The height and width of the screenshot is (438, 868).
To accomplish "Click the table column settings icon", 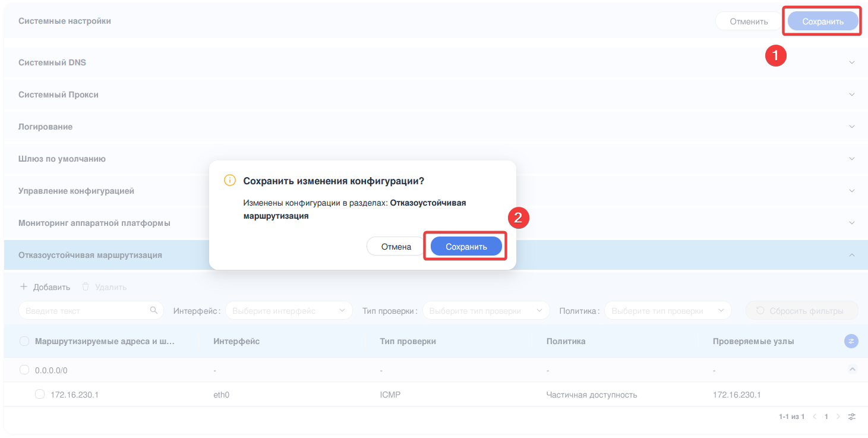I will [x=851, y=341].
